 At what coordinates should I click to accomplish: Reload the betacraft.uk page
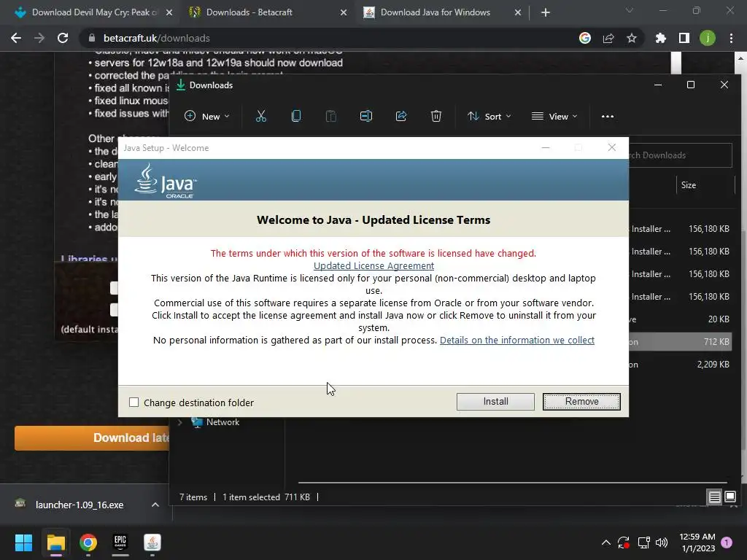63,38
